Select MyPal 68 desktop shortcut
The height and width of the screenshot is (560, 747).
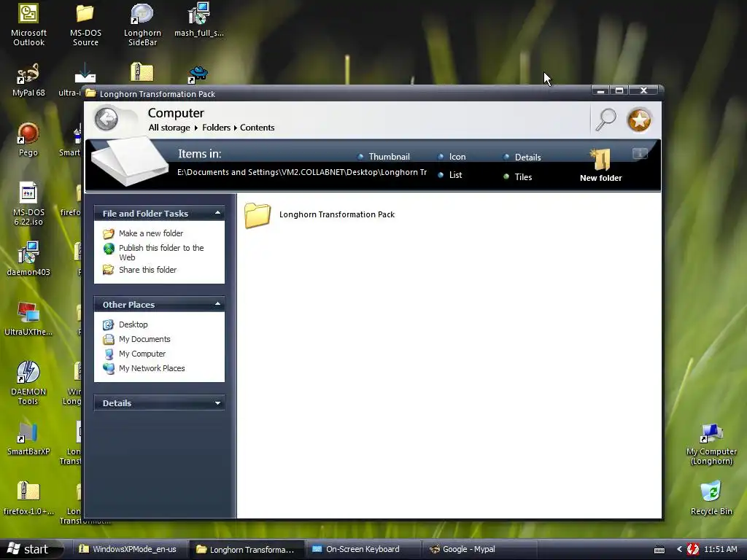(28, 80)
